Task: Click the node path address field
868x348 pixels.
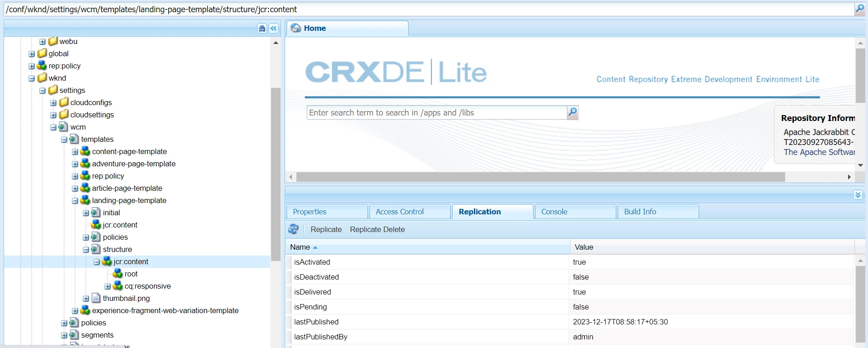Action: point(429,9)
